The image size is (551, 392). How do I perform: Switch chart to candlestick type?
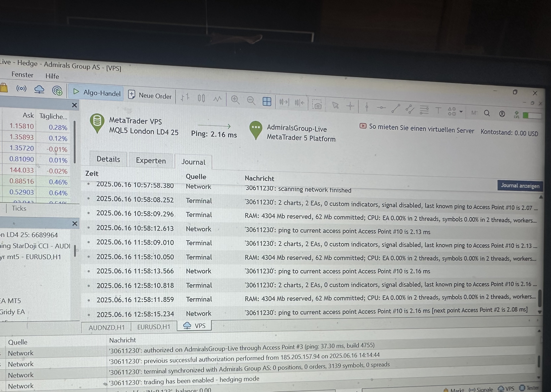tap(201, 98)
